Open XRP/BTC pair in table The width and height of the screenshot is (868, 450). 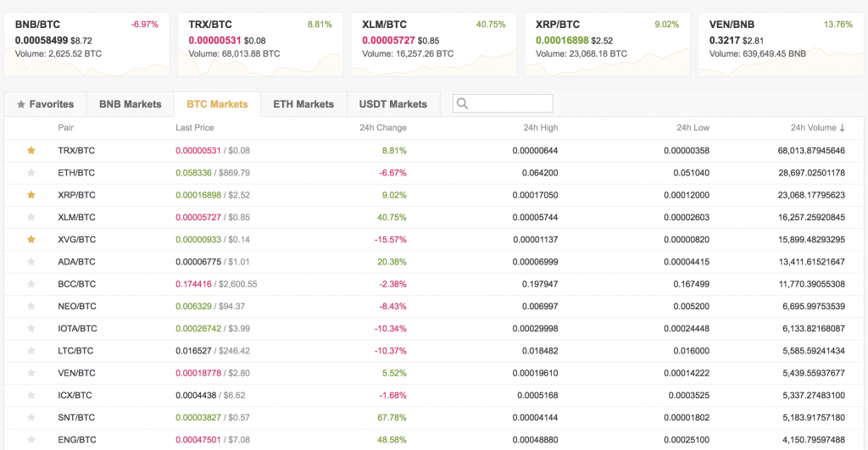(x=76, y=195)
